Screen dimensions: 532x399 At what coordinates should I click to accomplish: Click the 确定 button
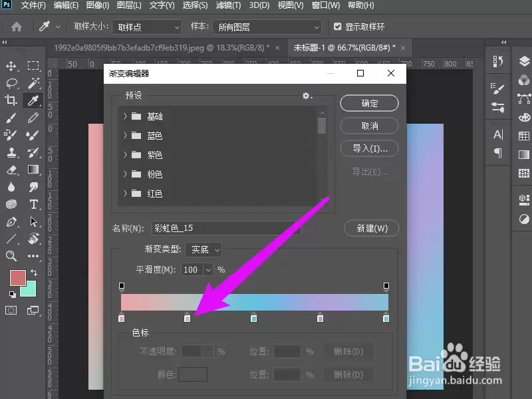tap(369, 103)
